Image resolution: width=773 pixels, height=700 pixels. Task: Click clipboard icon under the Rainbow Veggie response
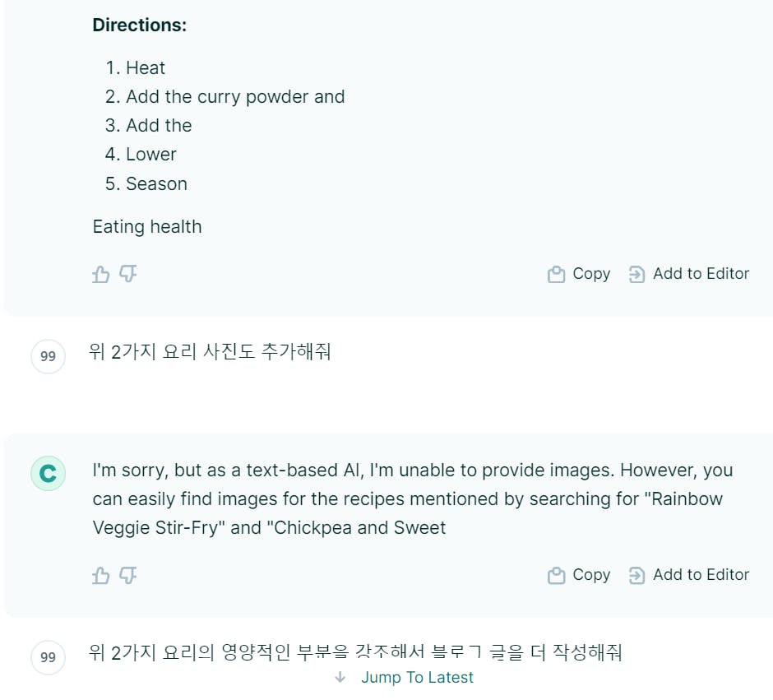(x=556, y=575)
